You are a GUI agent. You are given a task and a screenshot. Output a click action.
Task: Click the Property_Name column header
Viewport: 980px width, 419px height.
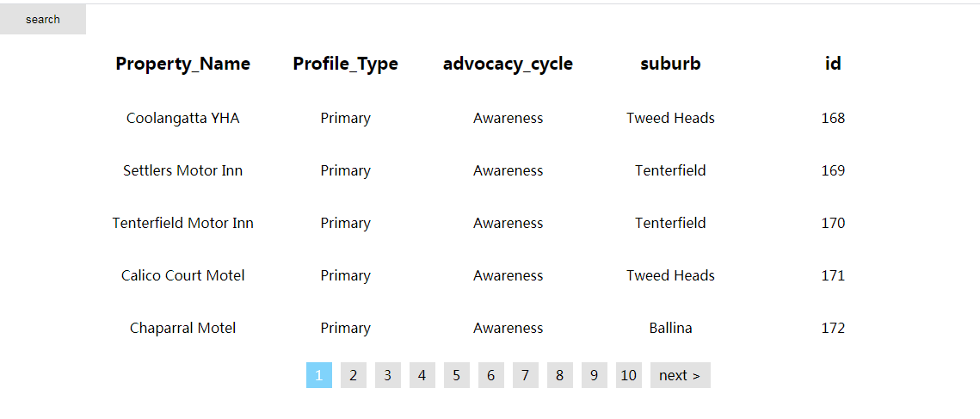point(183,64)
